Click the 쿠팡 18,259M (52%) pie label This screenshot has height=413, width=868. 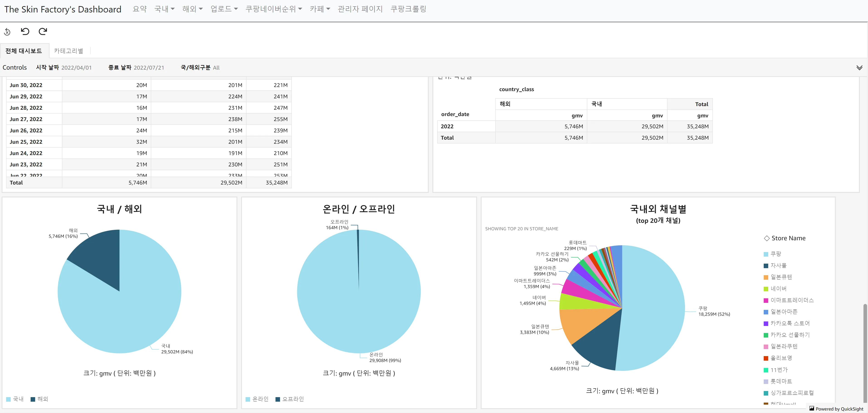(714, 311)
